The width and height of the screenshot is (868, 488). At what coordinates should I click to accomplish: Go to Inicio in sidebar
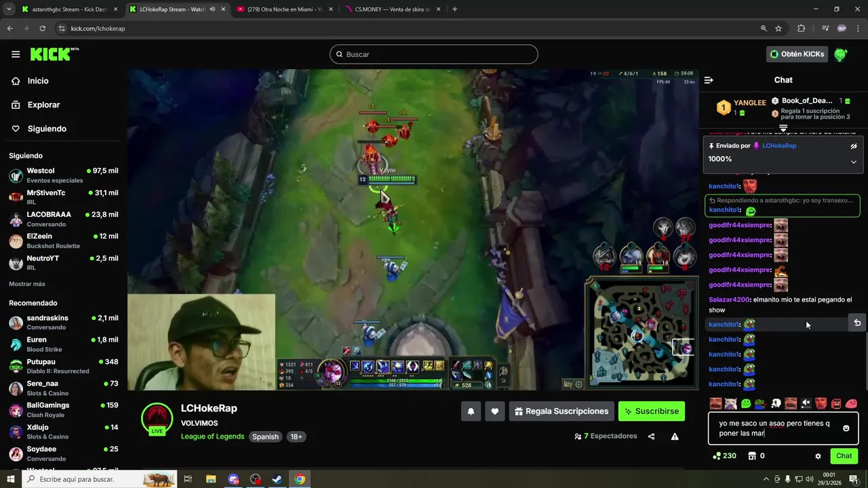coord(38,81)
